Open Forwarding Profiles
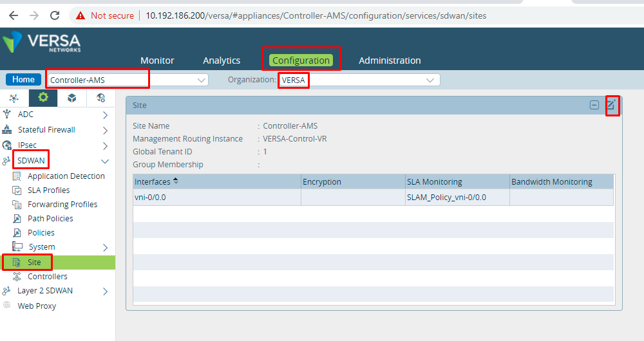644x341 pixels. pos(62,204)
